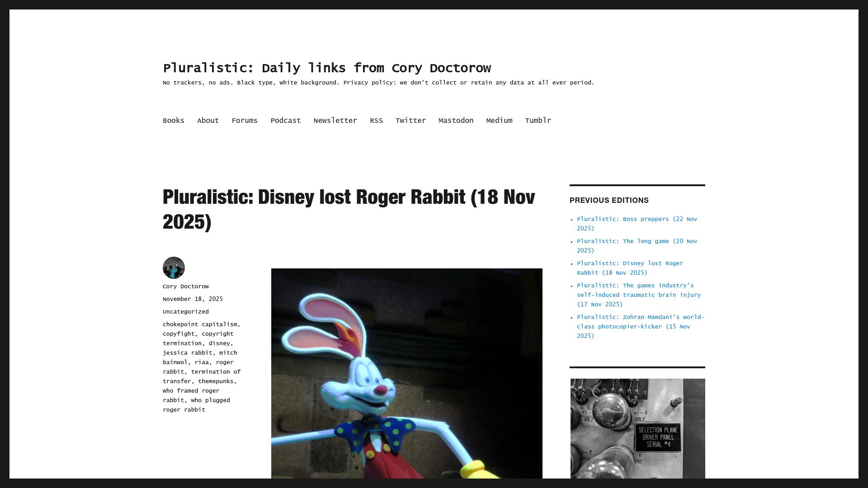Screen dimensions: 868x488
Task: Select the disney tag link
Action: (x=219, y=343)
